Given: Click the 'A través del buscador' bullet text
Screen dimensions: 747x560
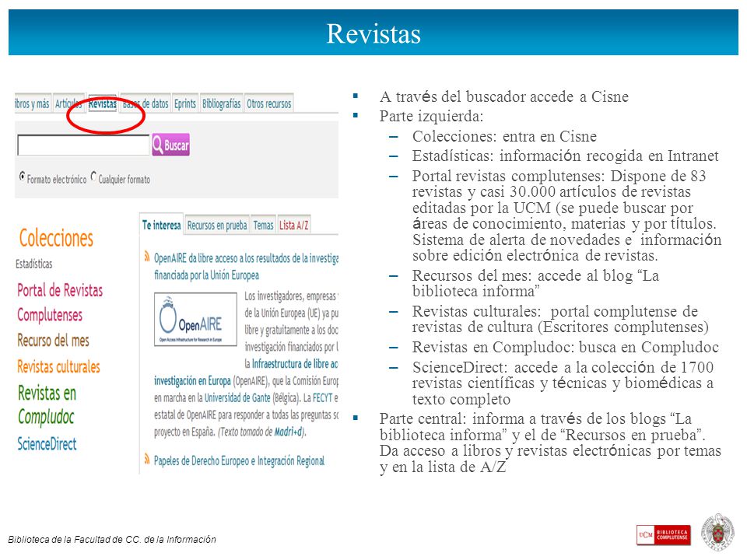Looking at the screenshot, I should click(x=504, y=96).
